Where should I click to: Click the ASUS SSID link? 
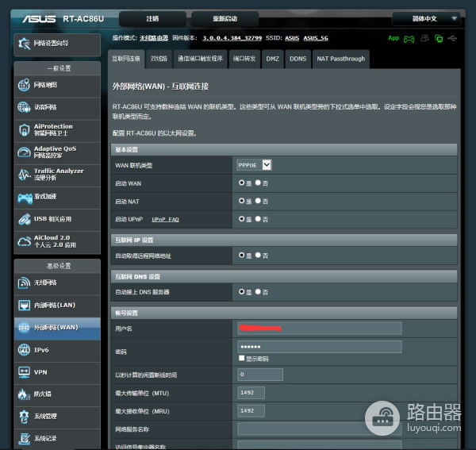tap(292, 38)
